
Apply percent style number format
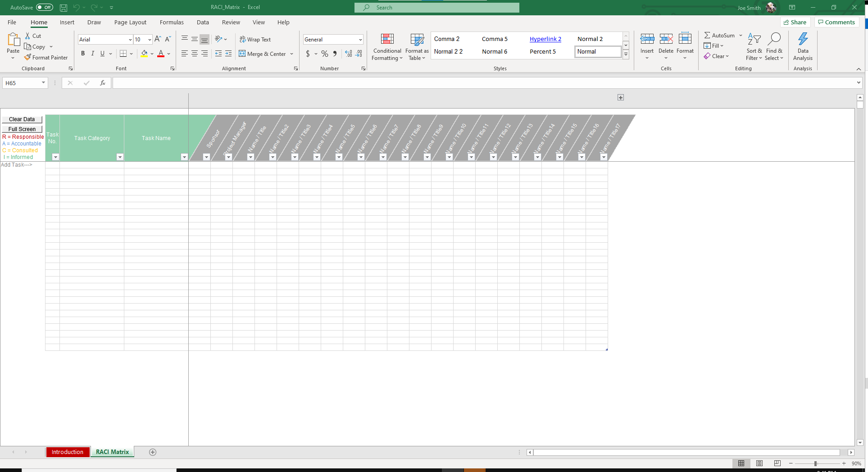325,54
